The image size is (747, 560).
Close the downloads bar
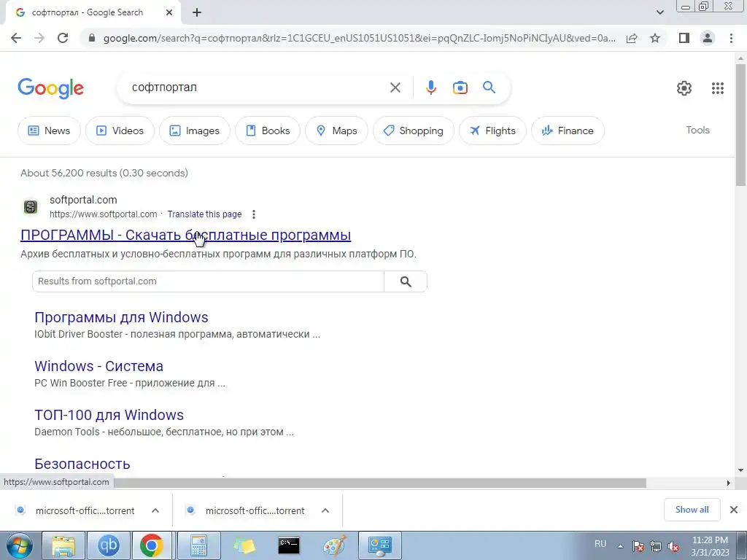click(x=734, y=510)
